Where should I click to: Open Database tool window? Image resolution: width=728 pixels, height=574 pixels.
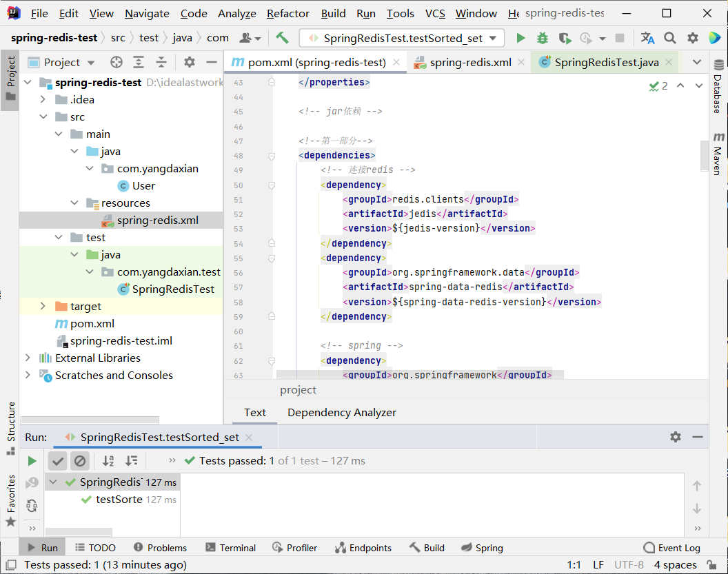718,87
